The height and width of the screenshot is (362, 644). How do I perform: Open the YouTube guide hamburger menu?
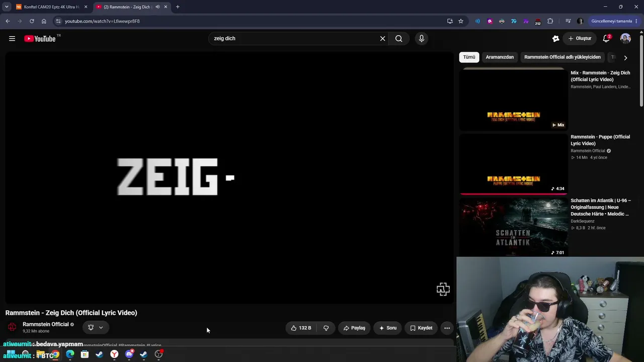pyautogui.click(x=12, y=39)
